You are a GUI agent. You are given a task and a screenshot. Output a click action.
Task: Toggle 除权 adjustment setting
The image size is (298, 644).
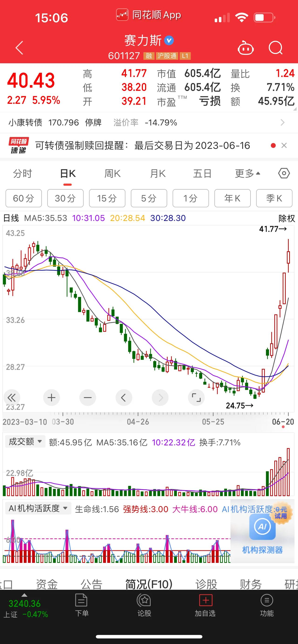[x=287, y=218]
